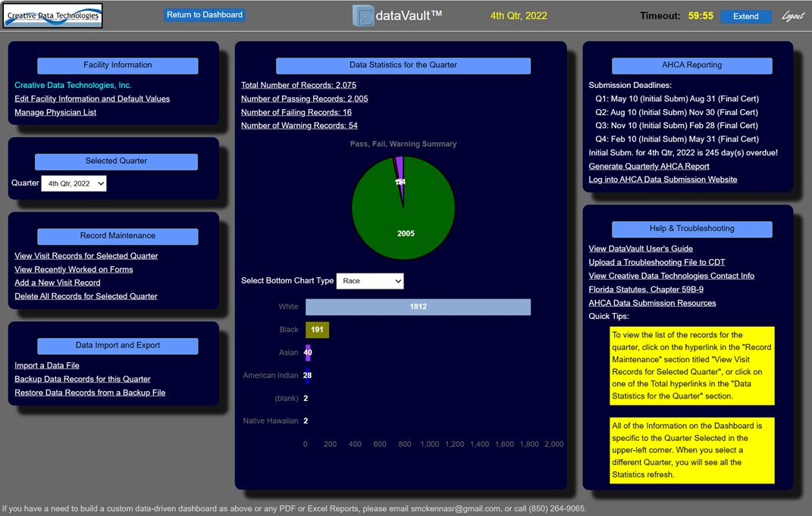Extend the session timeout
This screenshot has width=812, height=516.
point(746,17)
